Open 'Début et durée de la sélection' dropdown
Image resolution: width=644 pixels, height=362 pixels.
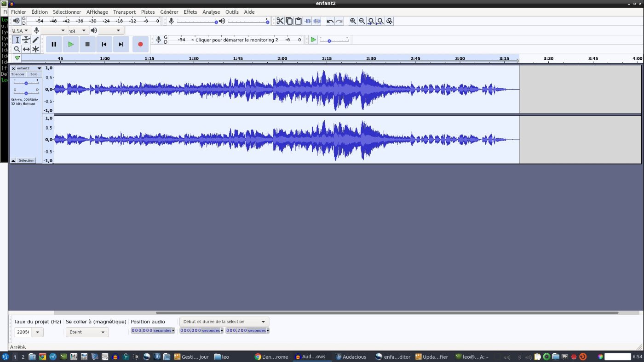tap(224, 322)
